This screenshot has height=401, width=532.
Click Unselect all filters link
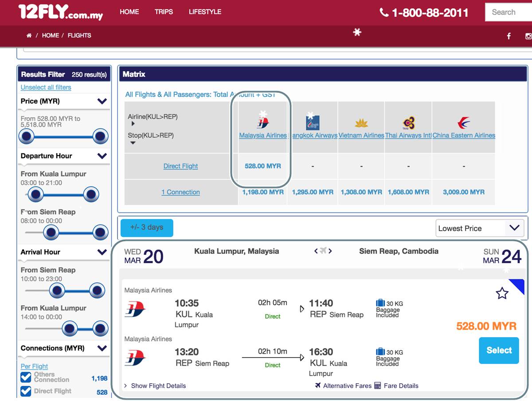[x=46, y=87]
